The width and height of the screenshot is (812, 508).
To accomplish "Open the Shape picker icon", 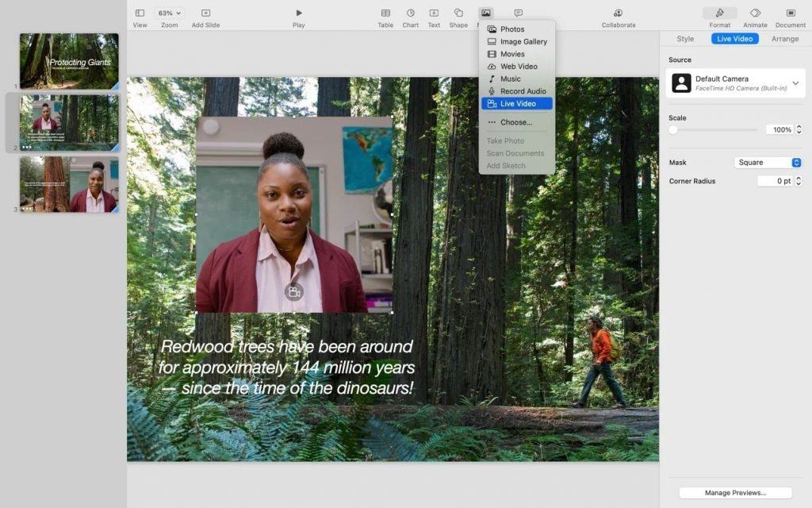I will point(458,13).
